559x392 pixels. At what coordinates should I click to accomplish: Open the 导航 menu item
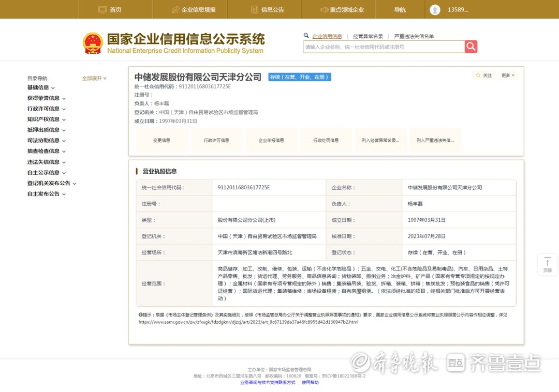(400, 10)
